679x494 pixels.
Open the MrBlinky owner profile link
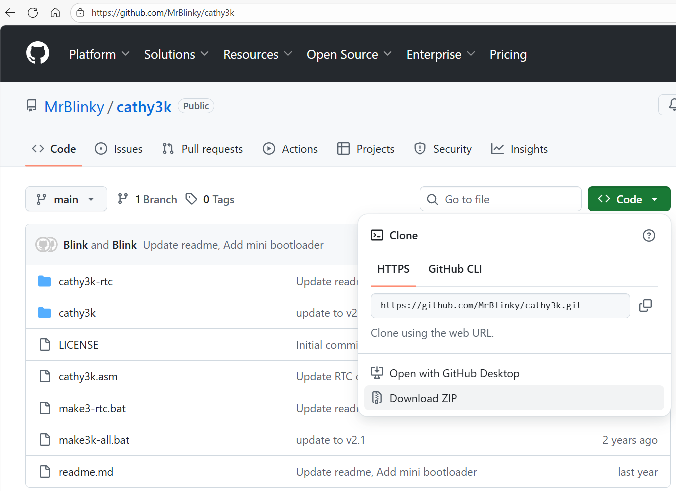[74, 106]
